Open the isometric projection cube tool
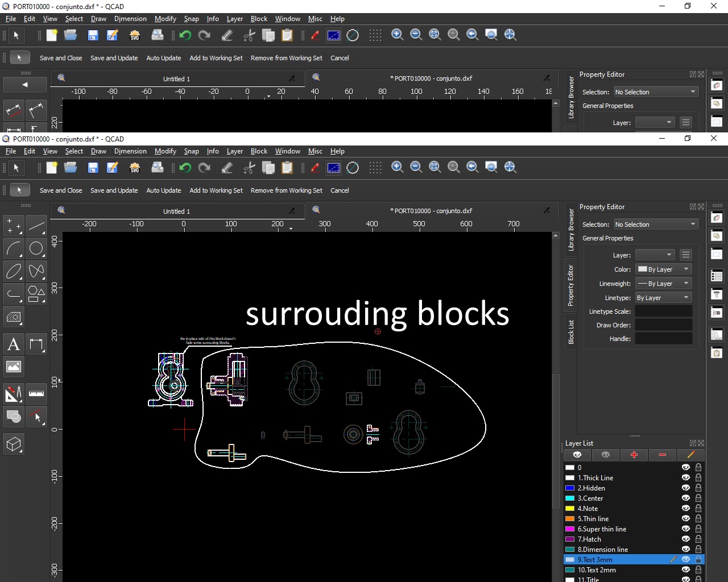The width and height of the screenshot is (728, 582). point(14,444)
